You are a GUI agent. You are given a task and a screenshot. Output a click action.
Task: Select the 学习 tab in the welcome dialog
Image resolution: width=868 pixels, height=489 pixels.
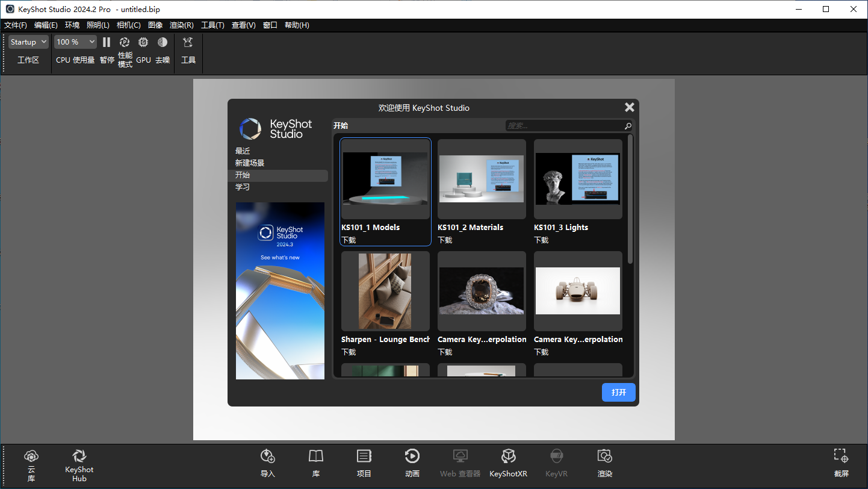pos(243,187)
